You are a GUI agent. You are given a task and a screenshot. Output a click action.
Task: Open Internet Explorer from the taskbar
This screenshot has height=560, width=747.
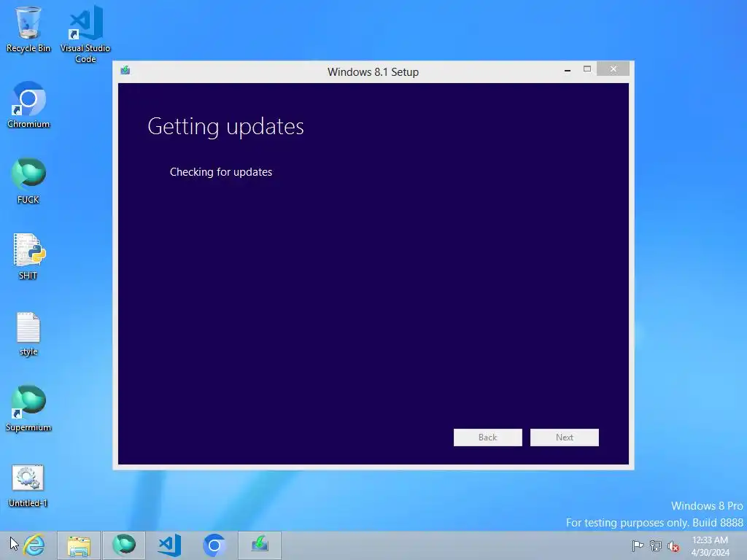34,545
